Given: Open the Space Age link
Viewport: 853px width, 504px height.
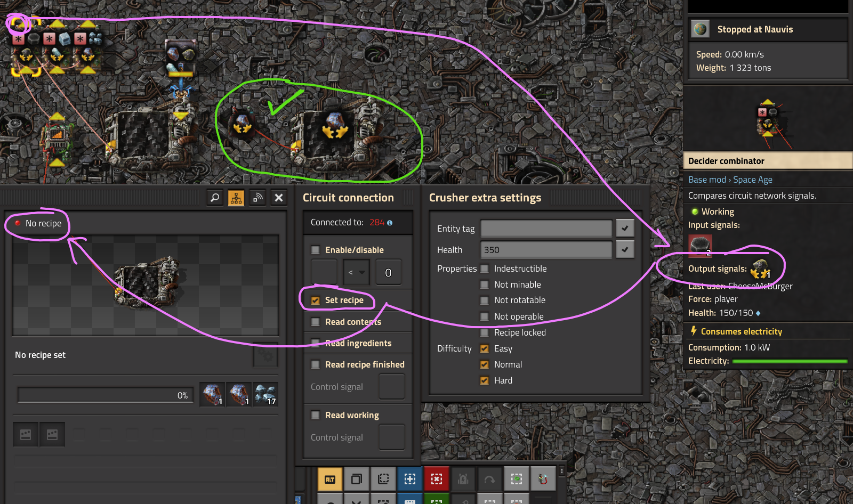Looking at the screenshot, I should click(753, 180).
